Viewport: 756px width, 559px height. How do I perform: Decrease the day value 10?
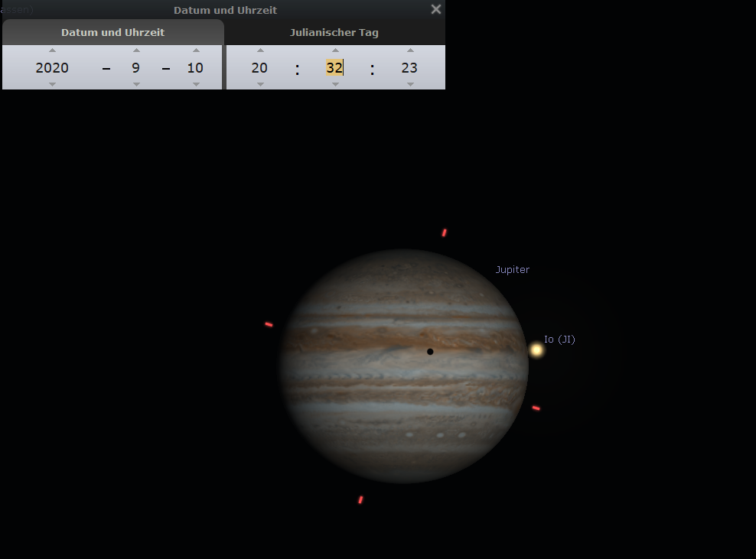click(x=196, y=84)
